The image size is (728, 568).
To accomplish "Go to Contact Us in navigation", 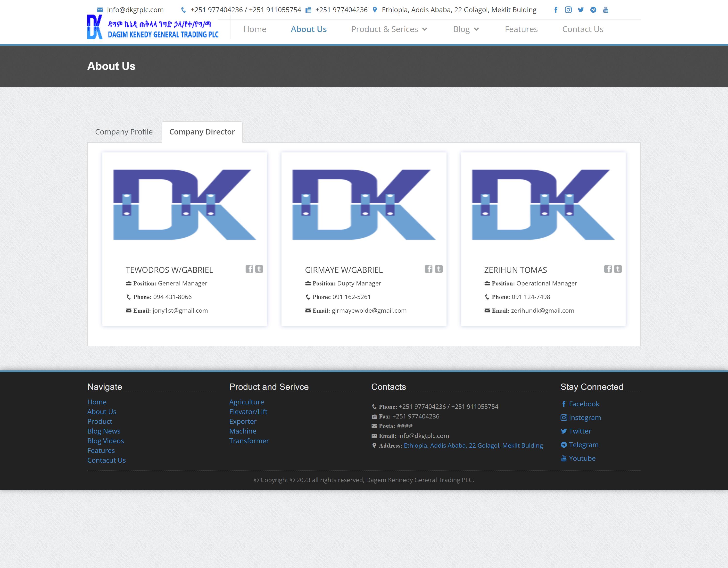I will (x=582, y=29).
